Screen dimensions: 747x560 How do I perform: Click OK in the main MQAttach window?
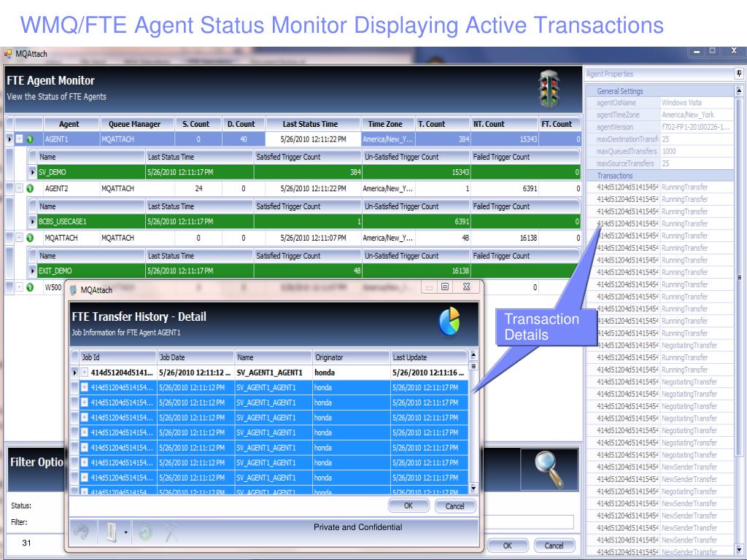pos(508,545)
